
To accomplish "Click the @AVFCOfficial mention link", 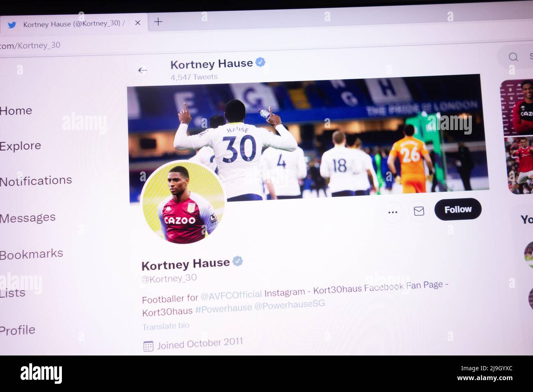I will [231, 295].
